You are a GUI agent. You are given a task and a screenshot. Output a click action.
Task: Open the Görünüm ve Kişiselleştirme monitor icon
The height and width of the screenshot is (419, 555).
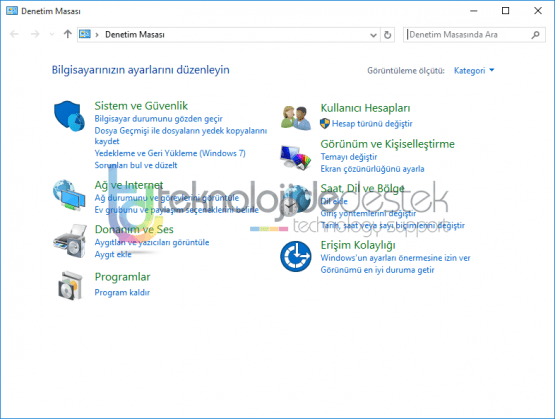click(296, 157)
